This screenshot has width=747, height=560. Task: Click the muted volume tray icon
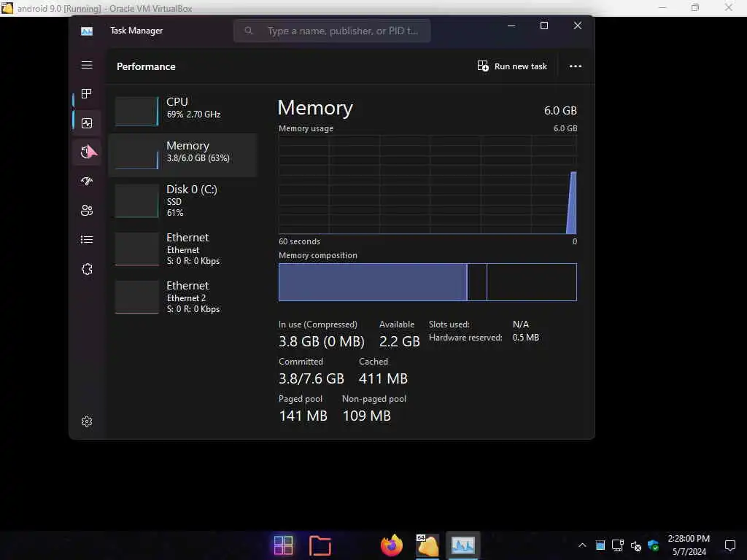[635, 545]
